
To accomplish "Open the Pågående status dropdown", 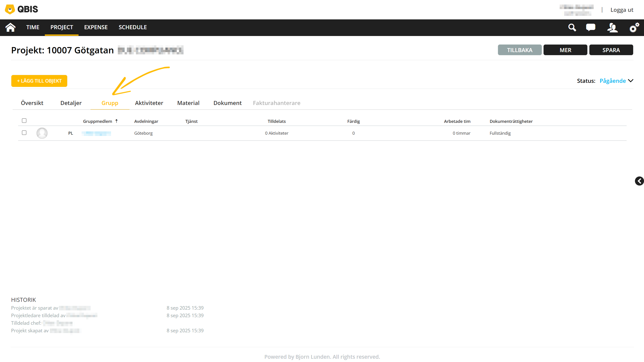I will click(616, 81).
